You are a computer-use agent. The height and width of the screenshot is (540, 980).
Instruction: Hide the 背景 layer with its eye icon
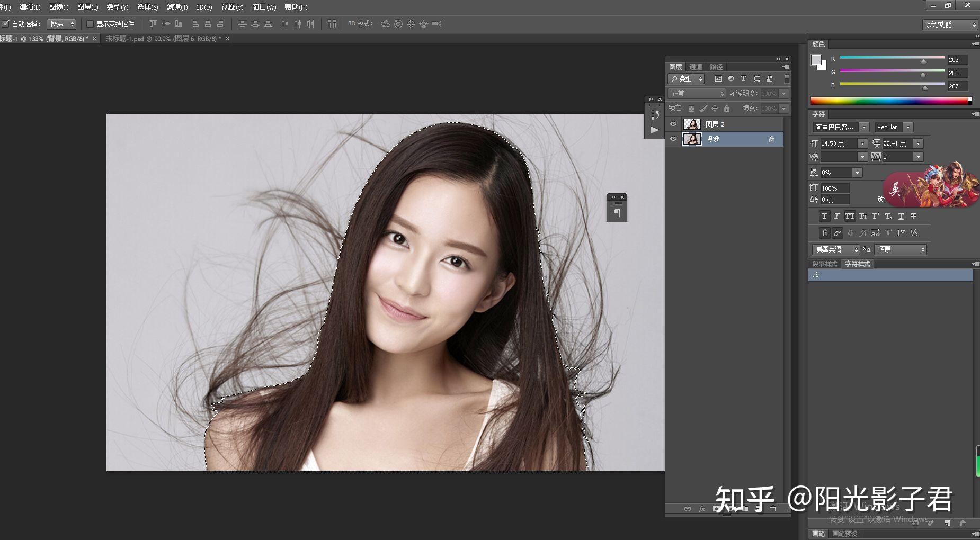coord(673,139)
